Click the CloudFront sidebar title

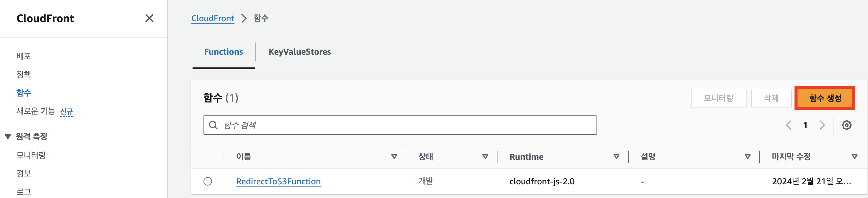point(45,18)
